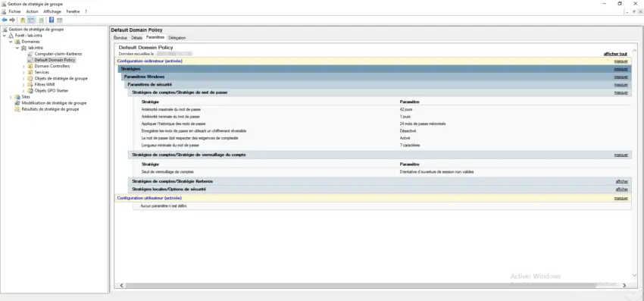The height and width of the screenshot is (301, 644).
Task: Click the Filtres WMI folder icon
Action: coord(30,84)
